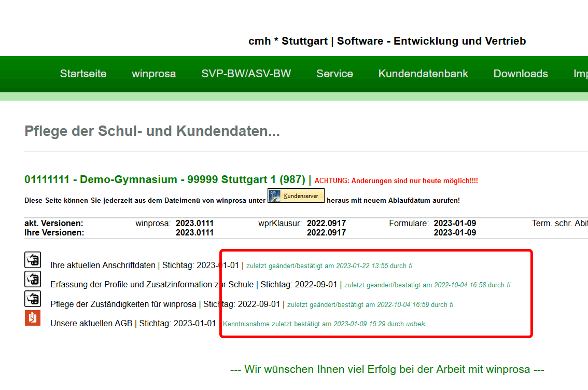This screenshot has height=390, width=588.
Task: Click the red ACHTUNG warning text
Action: (x=396, y=181)
